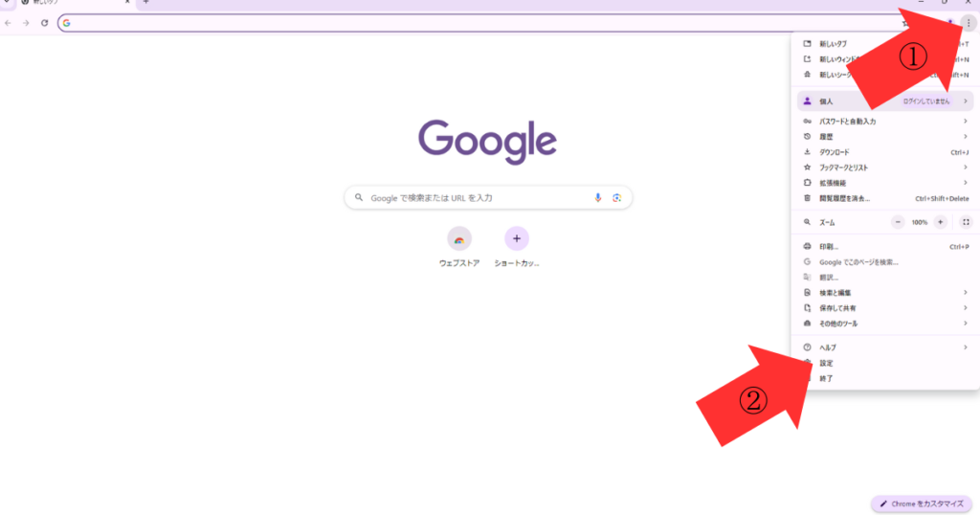This screenshot has width=980, height=515.
Task: Click the trash icon for 閲覧履歴を消去
Action: click(807, 198)
